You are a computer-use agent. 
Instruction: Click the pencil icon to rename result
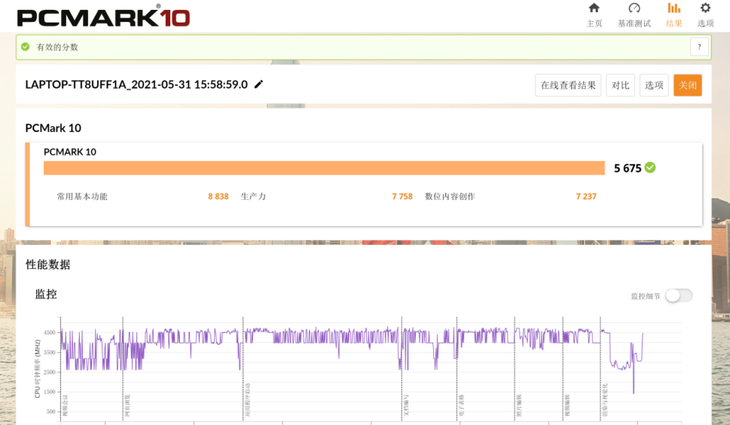click(259, 85)
